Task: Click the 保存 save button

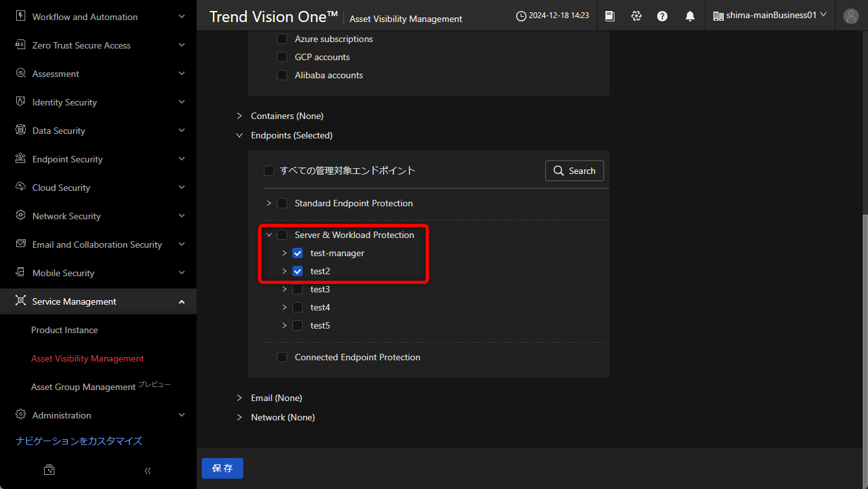Action: pyautogui.click(x=222, y=468)
